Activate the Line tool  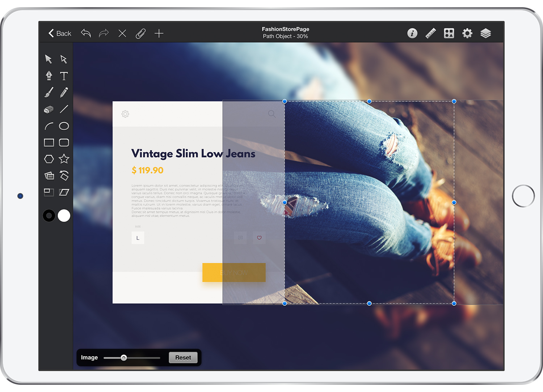[x=64, y=109]
